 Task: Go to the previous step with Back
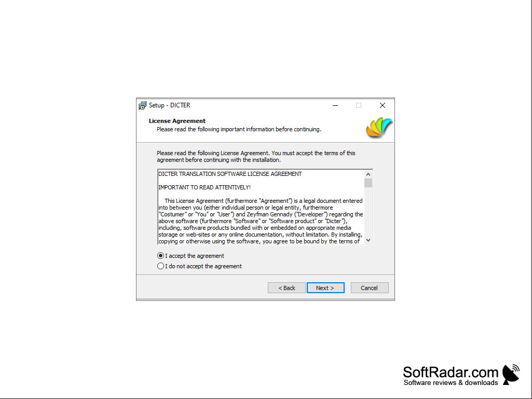coord(287,288)
